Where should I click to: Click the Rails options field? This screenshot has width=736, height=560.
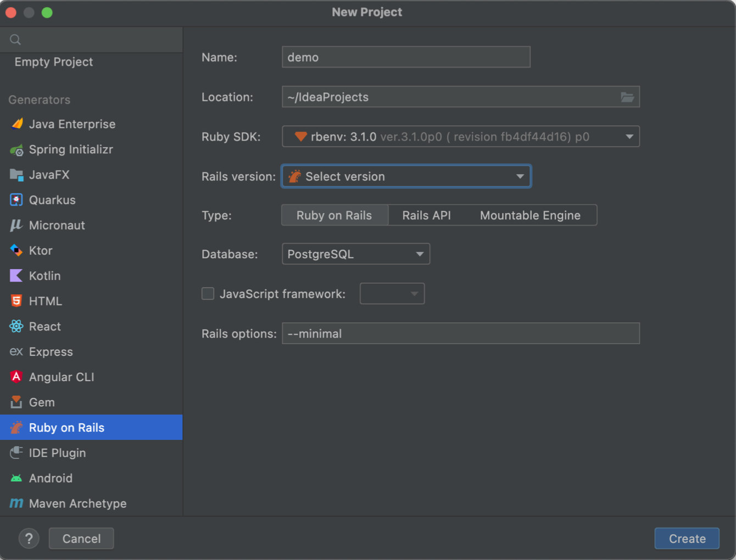(461, 333)
